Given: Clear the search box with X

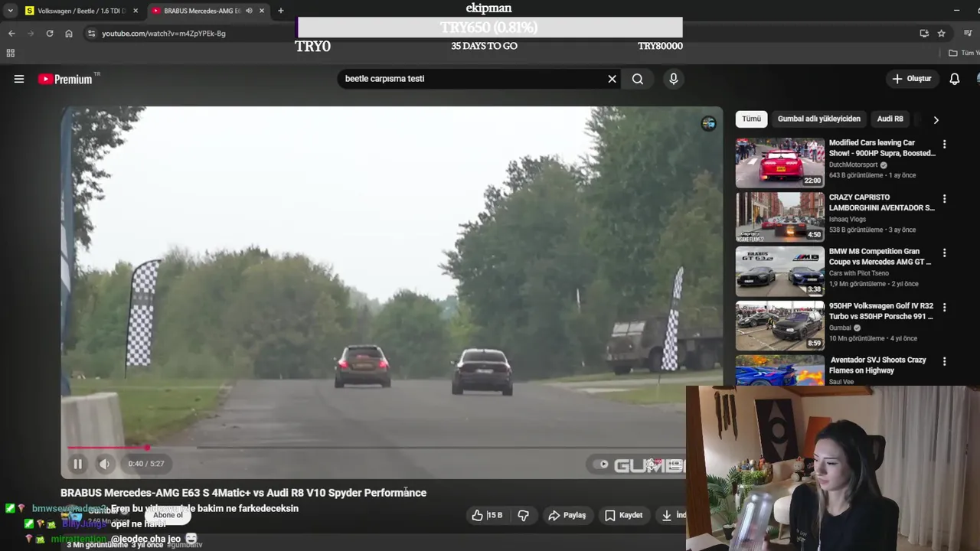Looking at the screenshot, I should (612, 79).
